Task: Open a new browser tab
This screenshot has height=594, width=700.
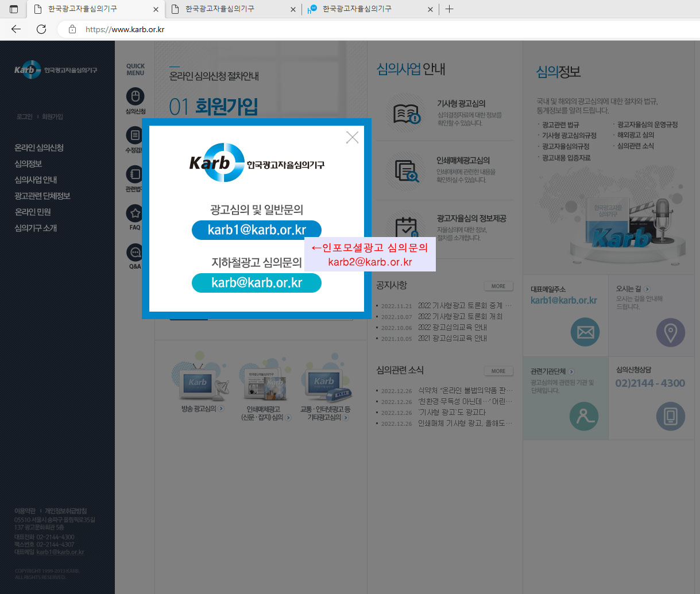Action: [449, 9]
